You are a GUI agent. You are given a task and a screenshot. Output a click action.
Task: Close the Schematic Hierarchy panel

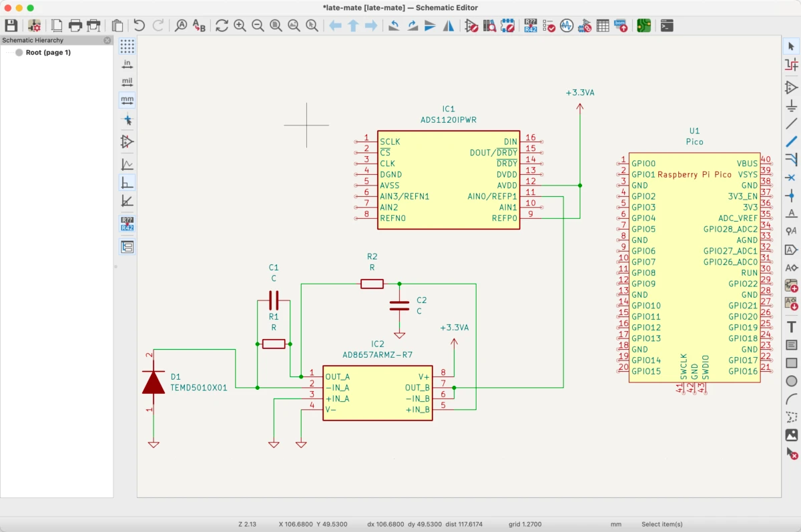[107, 40]
